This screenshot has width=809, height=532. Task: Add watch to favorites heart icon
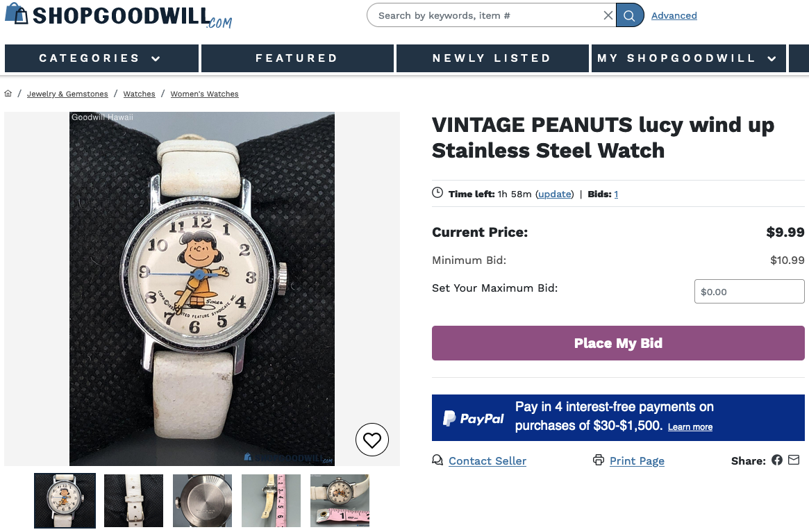372,440
